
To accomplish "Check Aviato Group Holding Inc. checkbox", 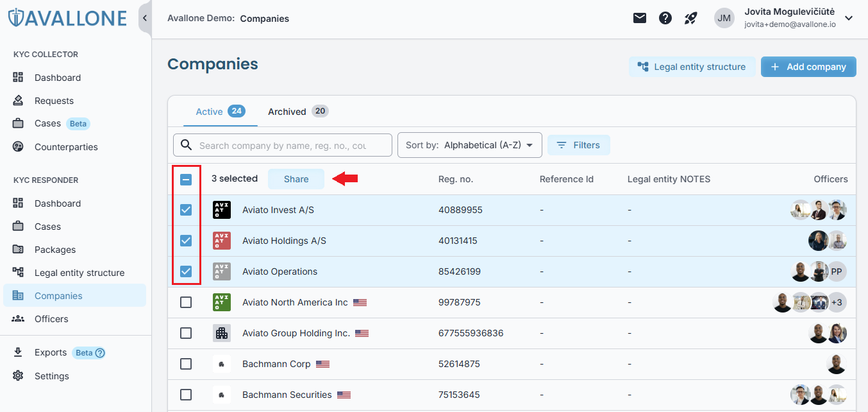I will (186, 333).
